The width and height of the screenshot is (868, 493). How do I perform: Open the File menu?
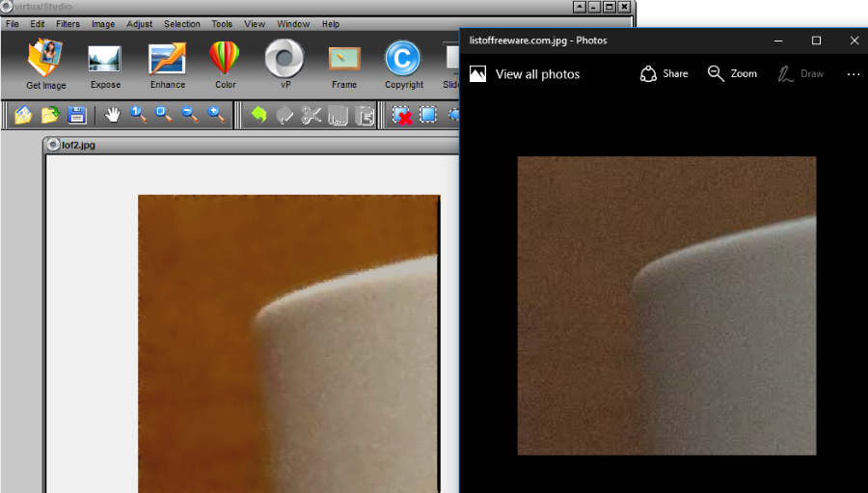pyautogui.click(x=13, y=24)
